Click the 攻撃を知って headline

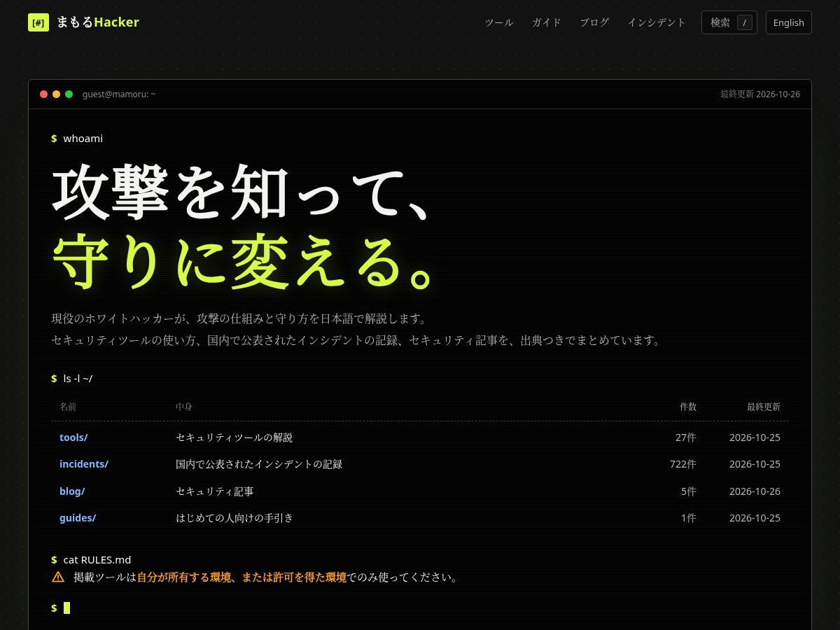click(x=240, y=191)
